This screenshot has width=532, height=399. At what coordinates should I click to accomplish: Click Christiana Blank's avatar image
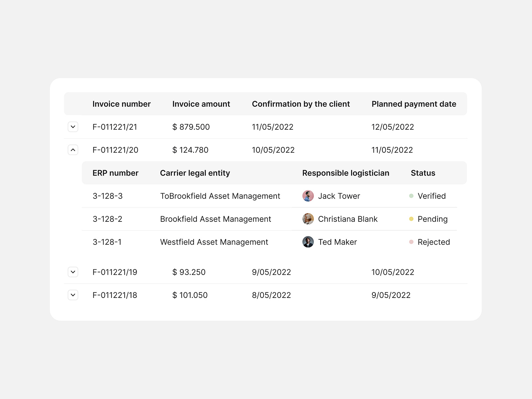308,219
